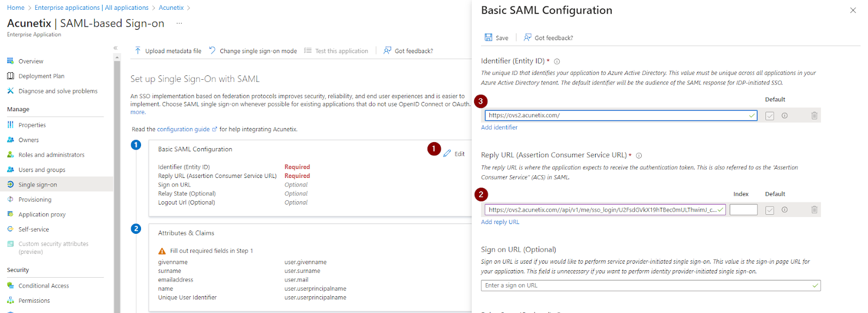Collapse the sidebar with double-chevron
The height and width of the screenshot is (313, 868).
116,48
